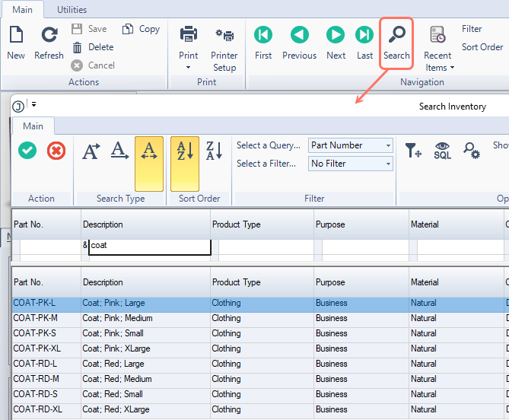The width and height of the screenshot is (509, 420).
Task: Refresh the current record
Action: pyautogui.click(x=49, y=43)
